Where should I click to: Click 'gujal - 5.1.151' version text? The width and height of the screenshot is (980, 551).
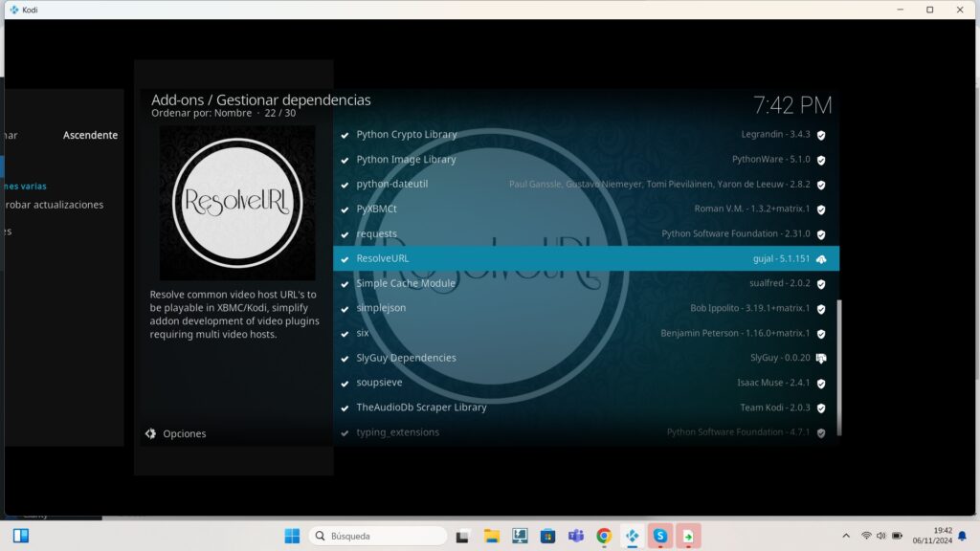point(781,258)
